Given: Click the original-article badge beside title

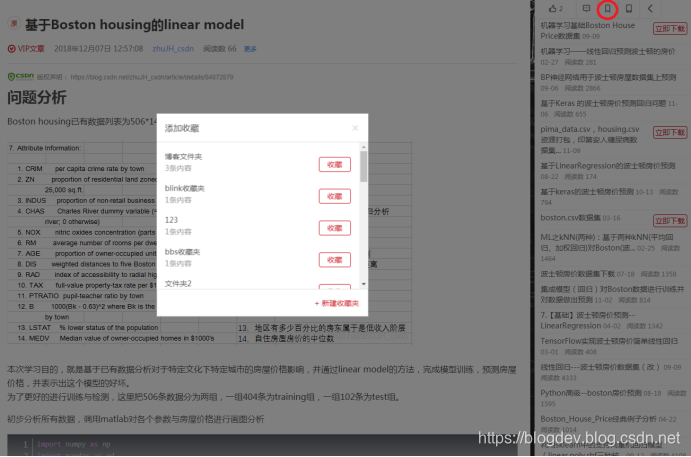Looking at the screenshot, I should coord(14,23).
